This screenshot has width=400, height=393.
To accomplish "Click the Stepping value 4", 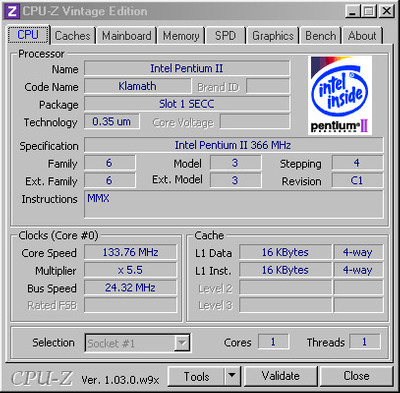I will [x=357, y=163].
